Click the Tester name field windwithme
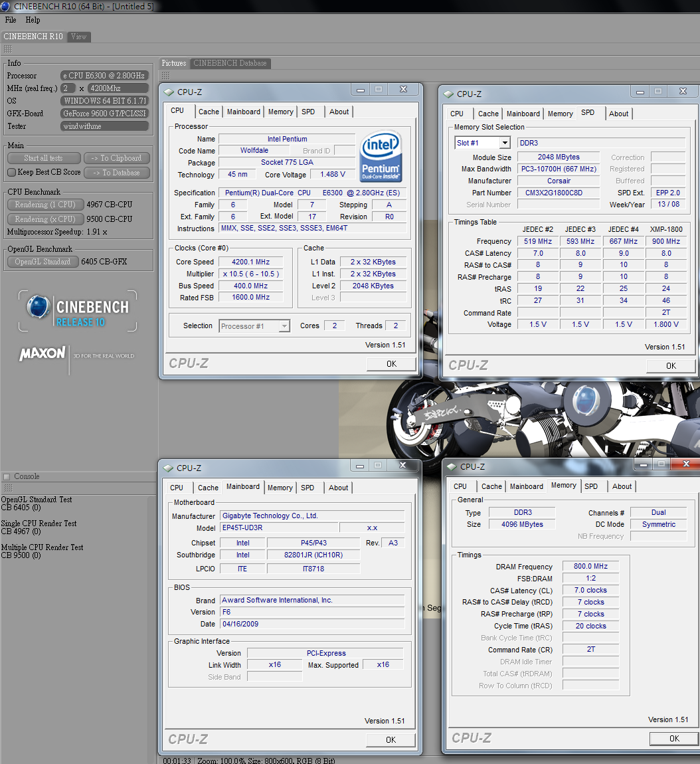This screenshot has width=700, height=764. tap(104, 126)
